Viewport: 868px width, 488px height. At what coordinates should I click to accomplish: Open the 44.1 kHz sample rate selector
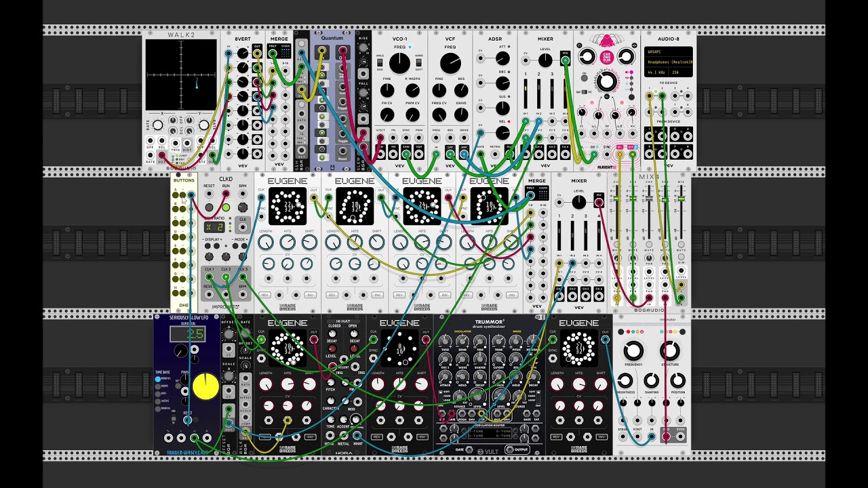(656, 72)
